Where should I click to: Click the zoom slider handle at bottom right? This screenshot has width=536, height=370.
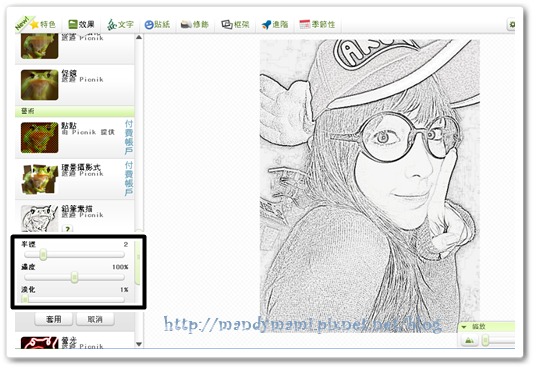pyautogui.click(x=485, y=340)
